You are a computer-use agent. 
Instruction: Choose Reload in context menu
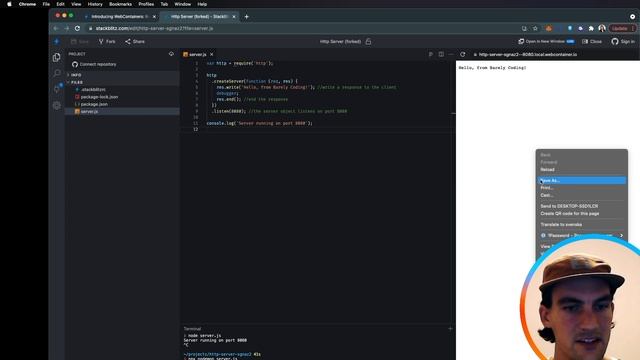582,169
